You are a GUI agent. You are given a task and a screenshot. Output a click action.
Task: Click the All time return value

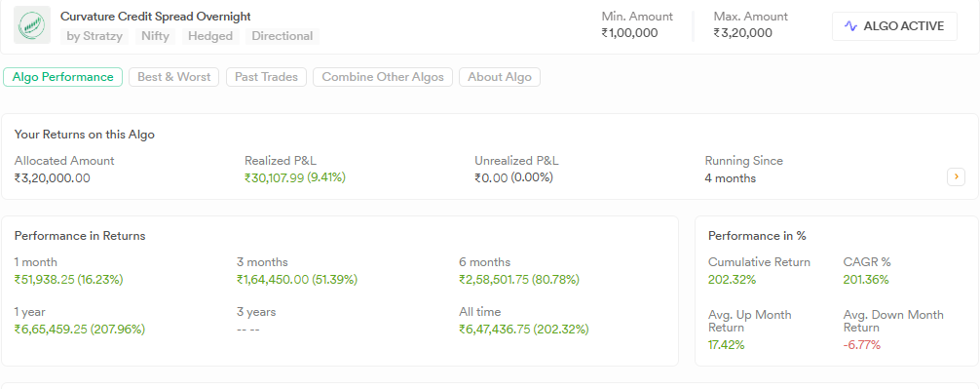524,329
